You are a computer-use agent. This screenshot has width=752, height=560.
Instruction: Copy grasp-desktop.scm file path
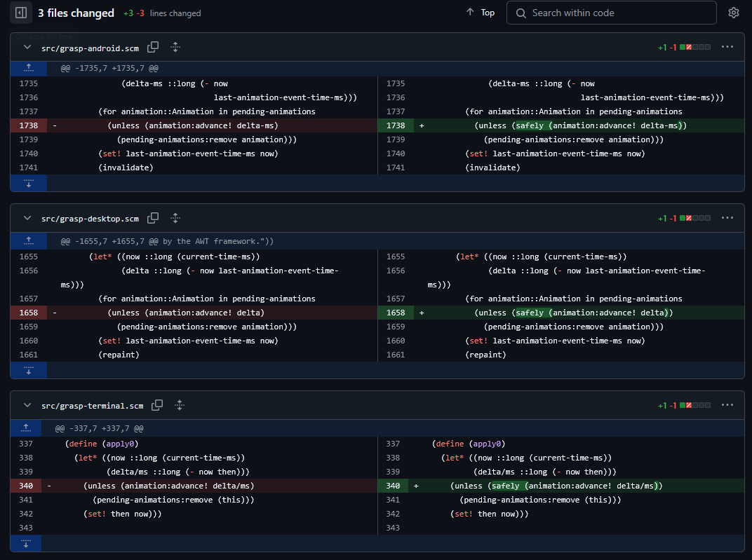153,218
